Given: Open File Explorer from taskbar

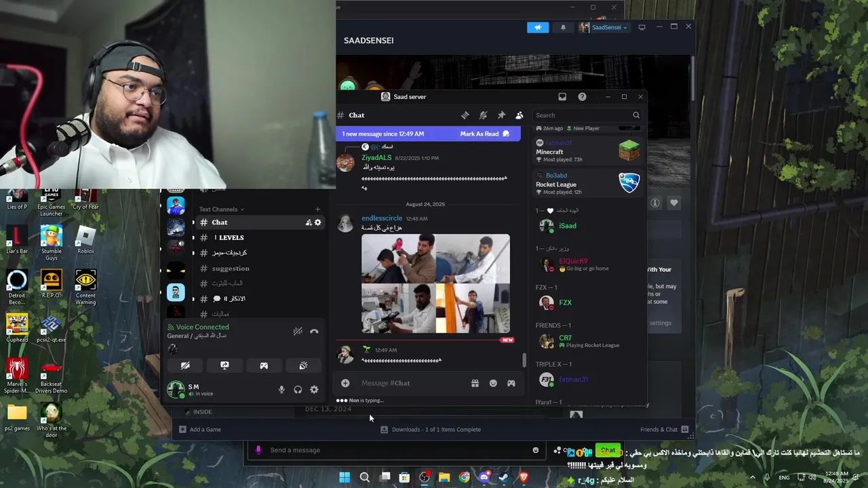Looking at the screenshot, I should (x=444, y=477).
